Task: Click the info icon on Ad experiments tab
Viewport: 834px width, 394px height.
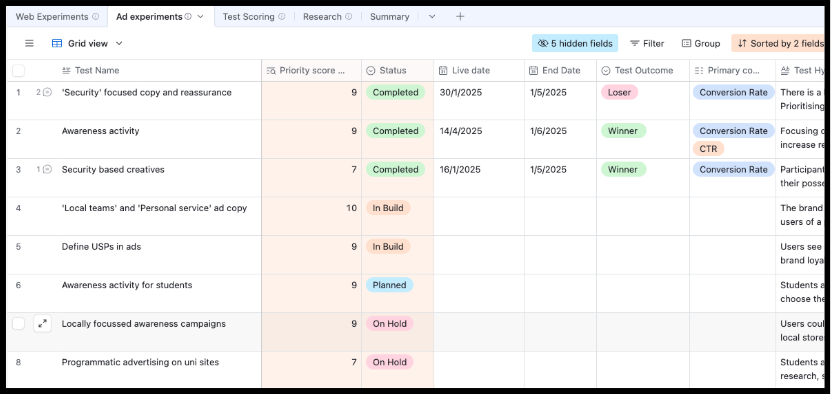Action: point(188,16)
